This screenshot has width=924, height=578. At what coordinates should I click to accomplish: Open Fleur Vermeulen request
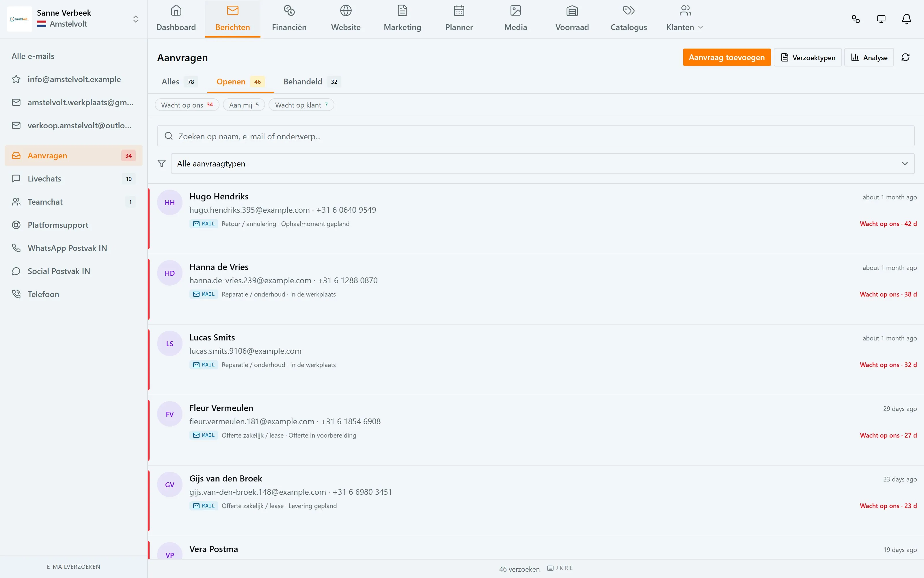536,430
